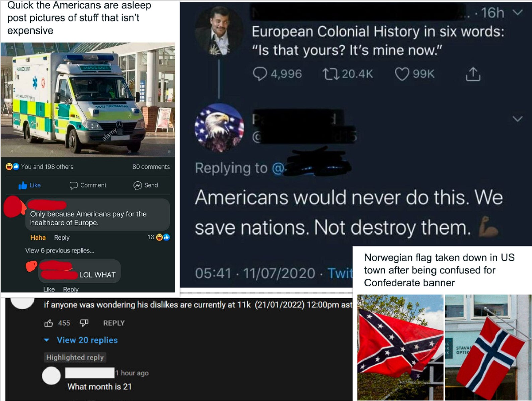Click the YouTube thumbs-down dislike icon

point(84,323)
